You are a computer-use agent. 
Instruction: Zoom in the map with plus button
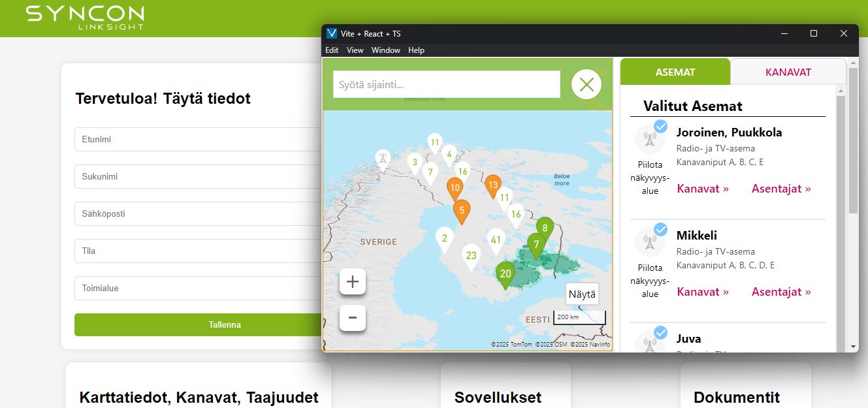coord(353,282)
